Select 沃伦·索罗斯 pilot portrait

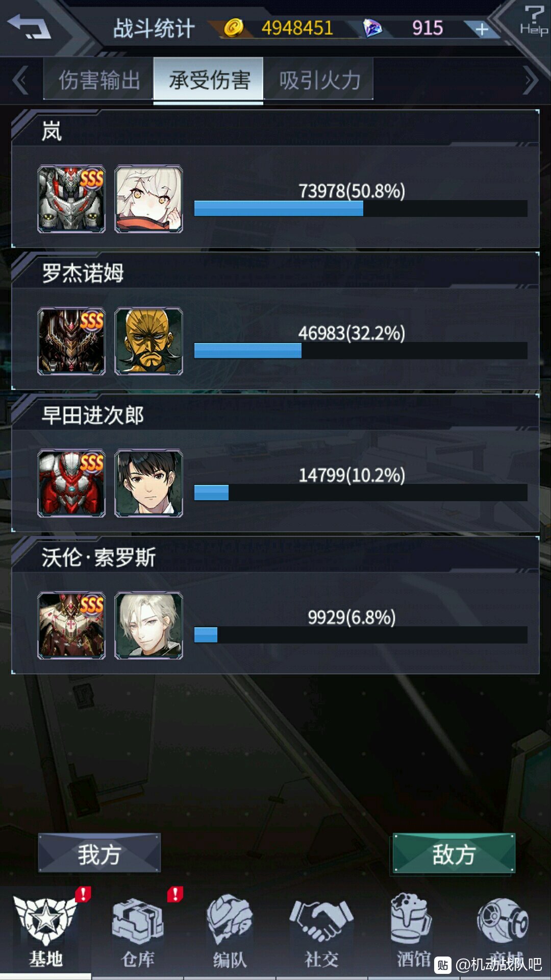click(148, 625)
